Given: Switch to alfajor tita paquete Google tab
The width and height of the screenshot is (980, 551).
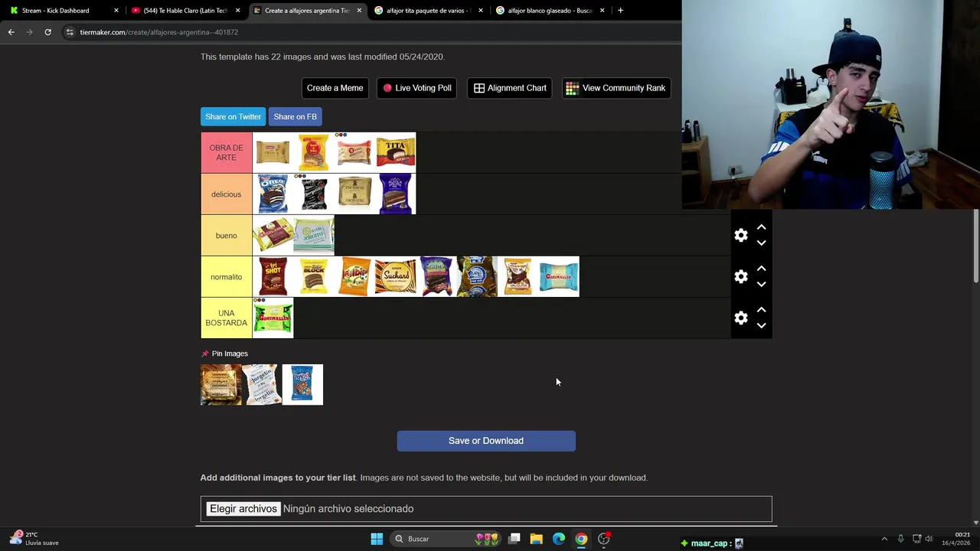Looking at the screenshot, I should coord(428,11).
